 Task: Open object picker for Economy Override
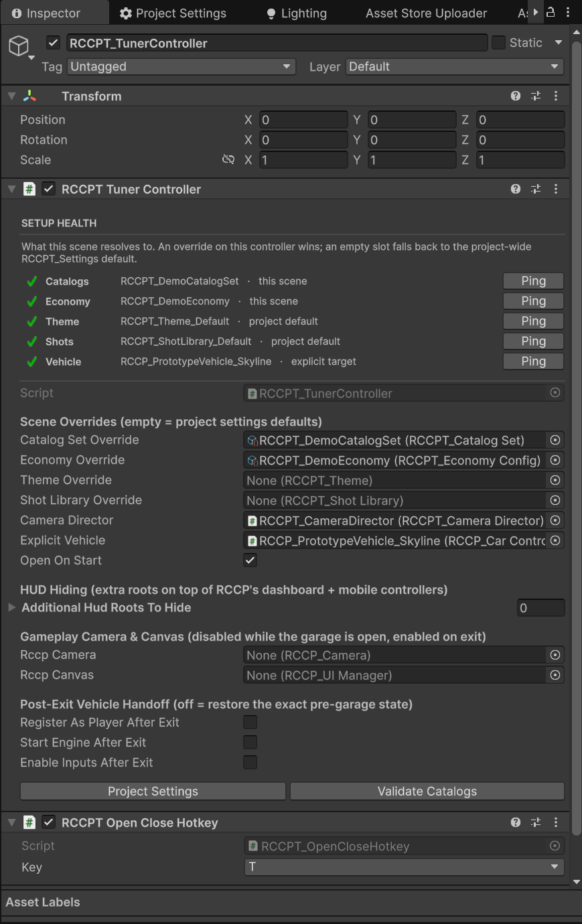[555, 460]
